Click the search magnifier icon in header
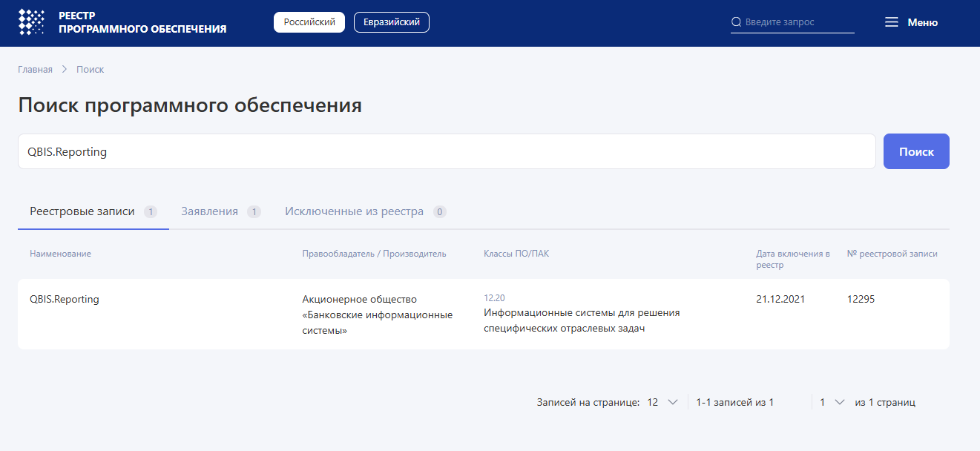Image resolution: width=980 pixels, height=451 pixels. click(736, 22)
